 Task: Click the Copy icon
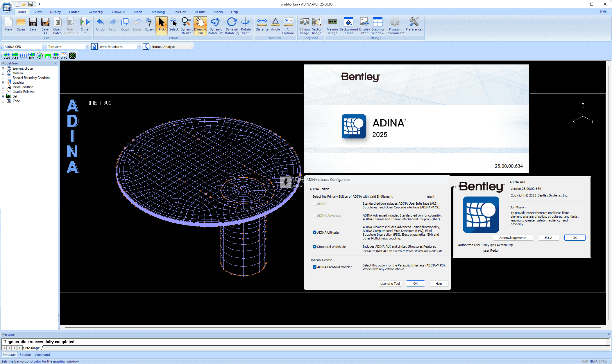click(x=125, y=24)
